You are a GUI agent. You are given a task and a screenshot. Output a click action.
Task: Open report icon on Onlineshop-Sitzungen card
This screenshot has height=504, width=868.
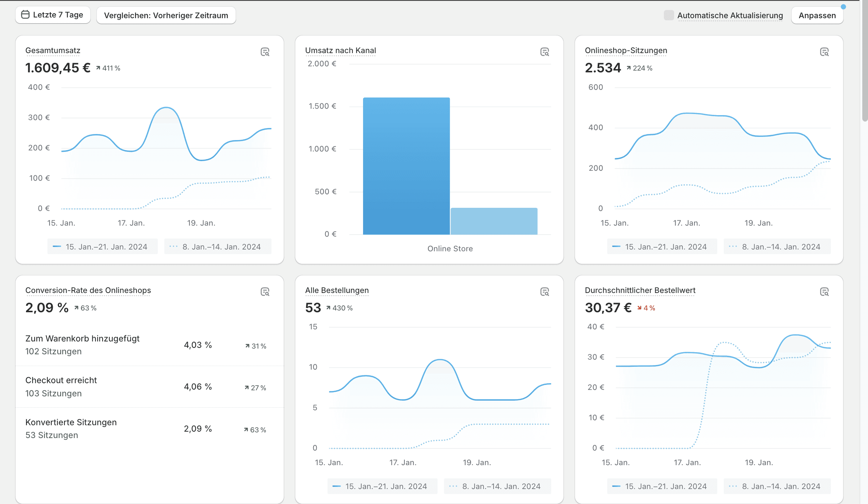point(824,52)
